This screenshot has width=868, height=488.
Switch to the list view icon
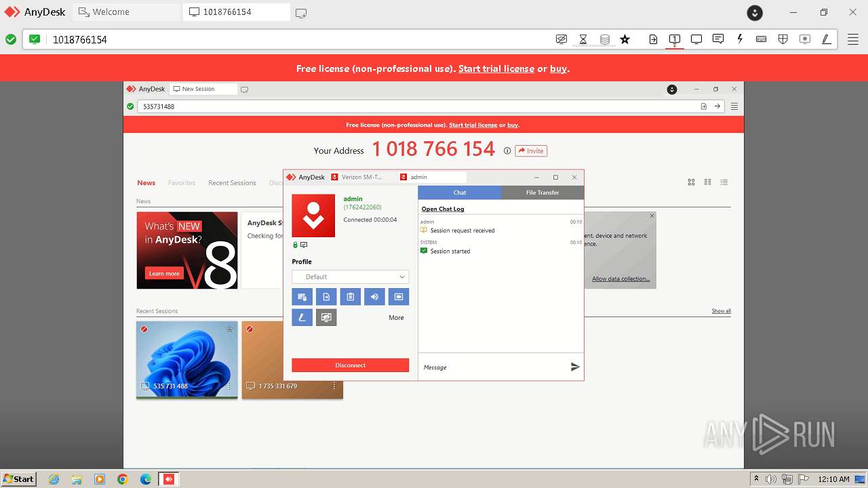point(724,182)
